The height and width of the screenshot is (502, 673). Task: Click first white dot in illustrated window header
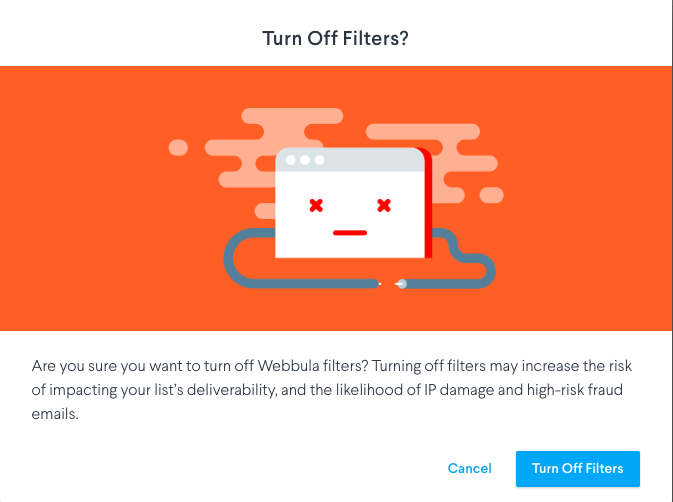(x=291, y=160)
